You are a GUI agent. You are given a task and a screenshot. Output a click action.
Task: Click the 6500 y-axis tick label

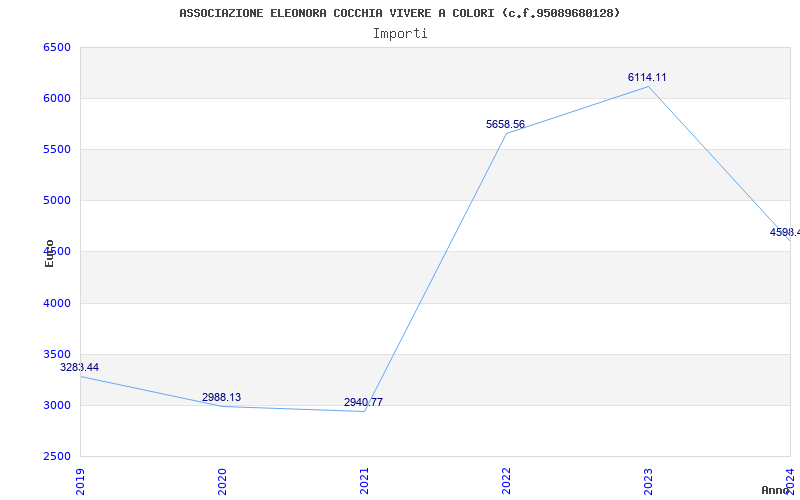[x=57, y=47]
